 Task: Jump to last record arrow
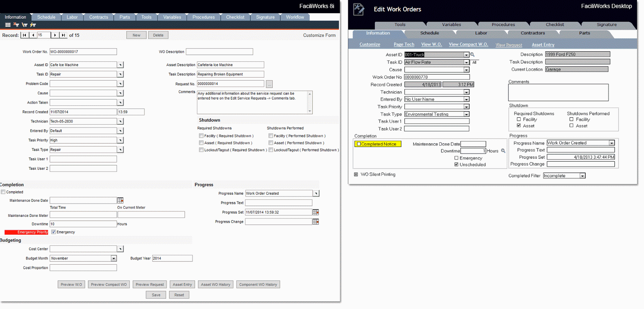63,35
